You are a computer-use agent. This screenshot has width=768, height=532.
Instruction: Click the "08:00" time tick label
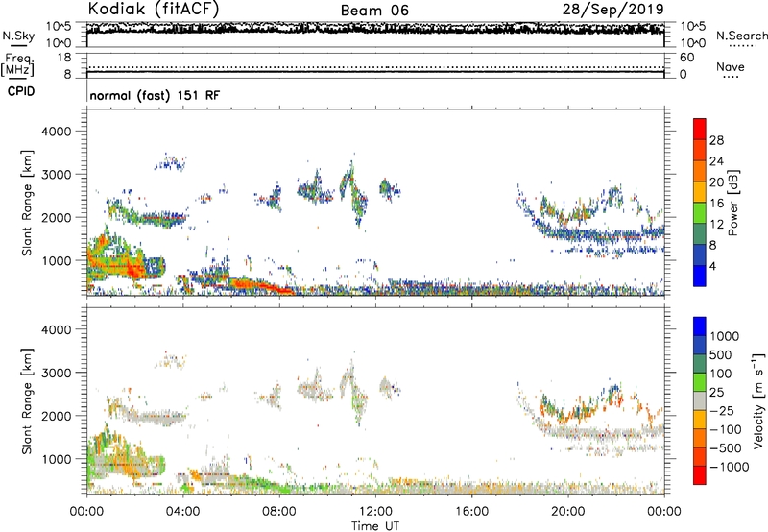click(x=279, y=512)
